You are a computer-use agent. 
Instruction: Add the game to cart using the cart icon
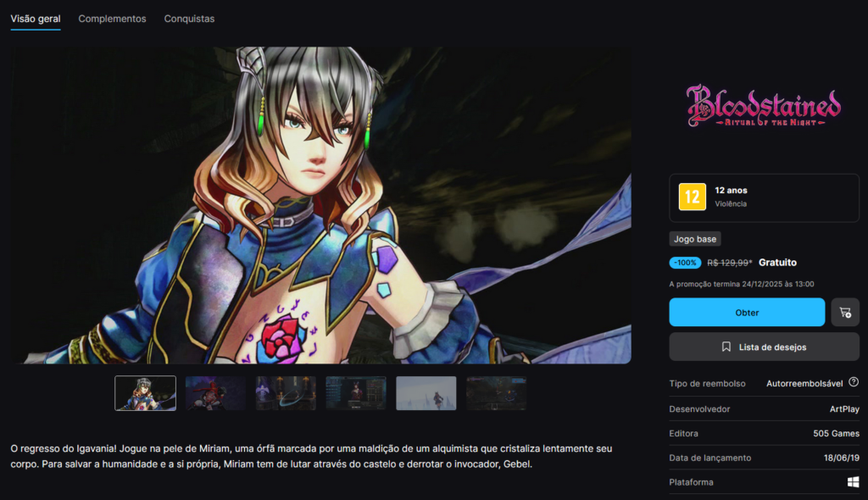coord(845,312)
